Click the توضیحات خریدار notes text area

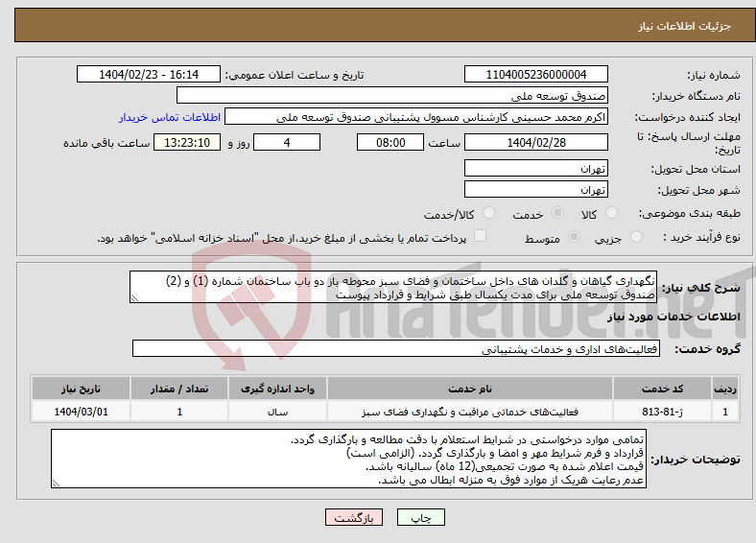(348, 460)
